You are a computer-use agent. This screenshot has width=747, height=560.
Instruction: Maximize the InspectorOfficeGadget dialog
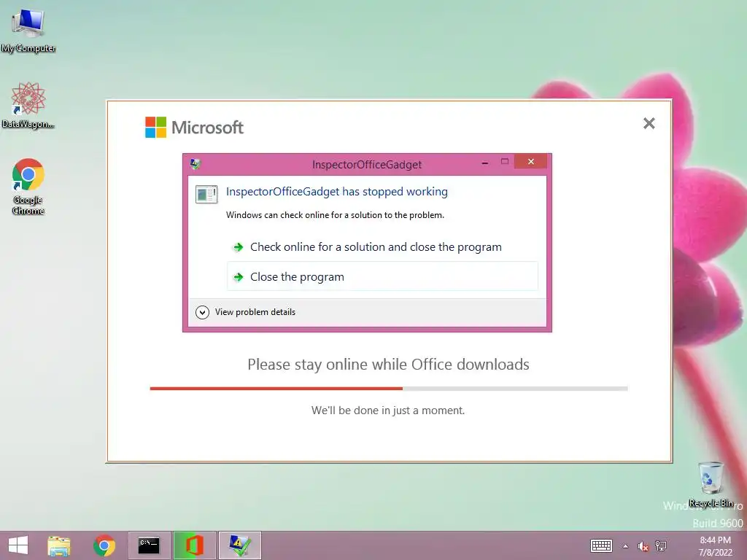[x=505, y=162]
